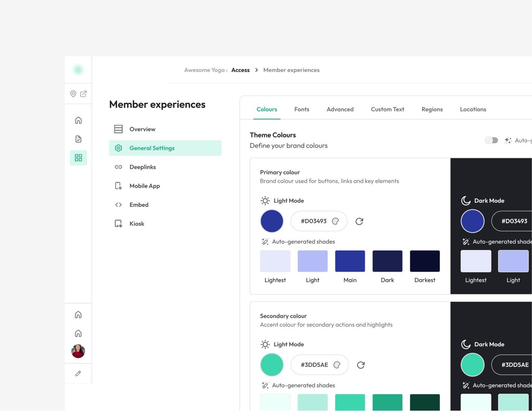Click the Embed code brackets icon
Viewport: 532px width, 411px height.
point(118,205)
